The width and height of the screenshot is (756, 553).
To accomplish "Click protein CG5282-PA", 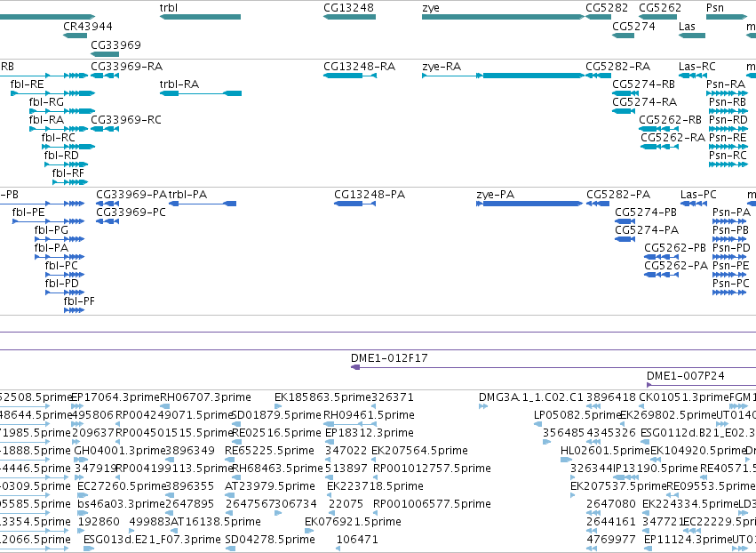I will click(x=598, y=204).
